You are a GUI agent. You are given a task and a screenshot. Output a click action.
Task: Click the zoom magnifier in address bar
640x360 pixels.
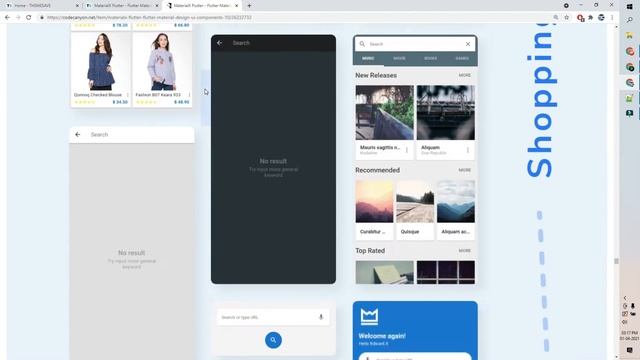(x=556, y=18)
